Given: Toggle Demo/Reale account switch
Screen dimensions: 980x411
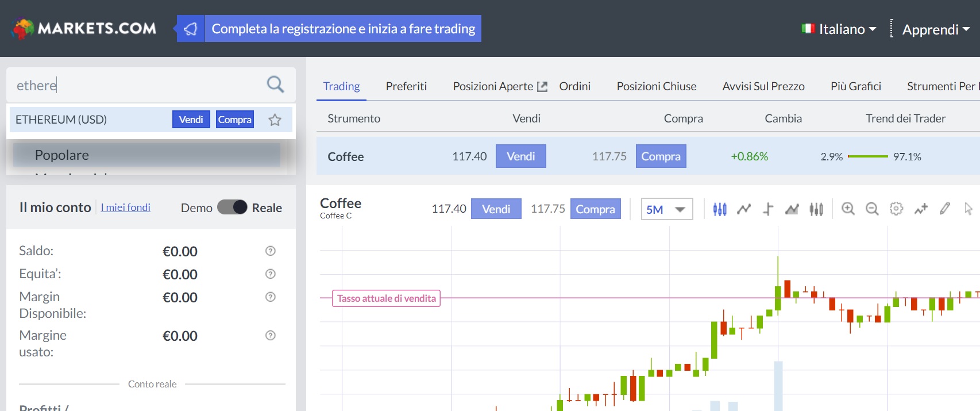Looking at the screenshot, I should point(232,207).
